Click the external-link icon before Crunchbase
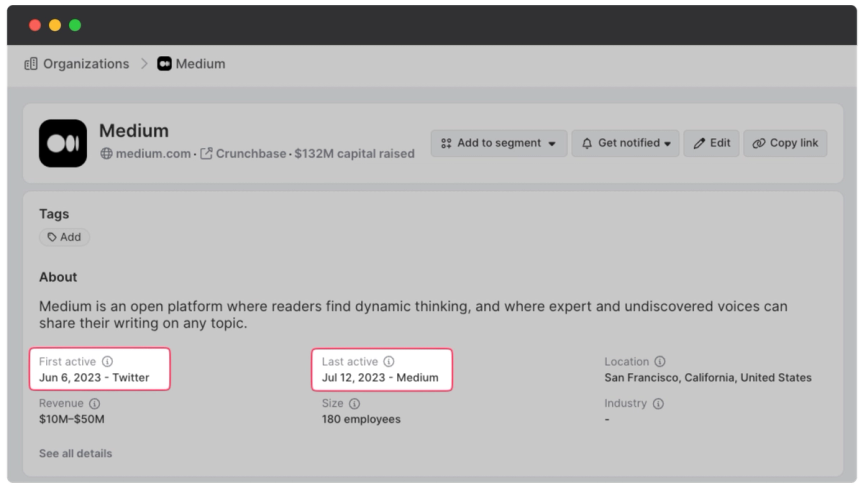The image size is (863, 488). pos(206,153)
